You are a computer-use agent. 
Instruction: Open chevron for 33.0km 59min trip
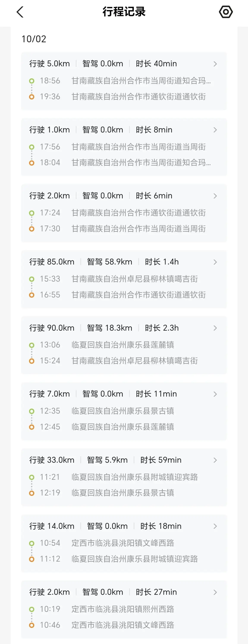pos(215,460)
